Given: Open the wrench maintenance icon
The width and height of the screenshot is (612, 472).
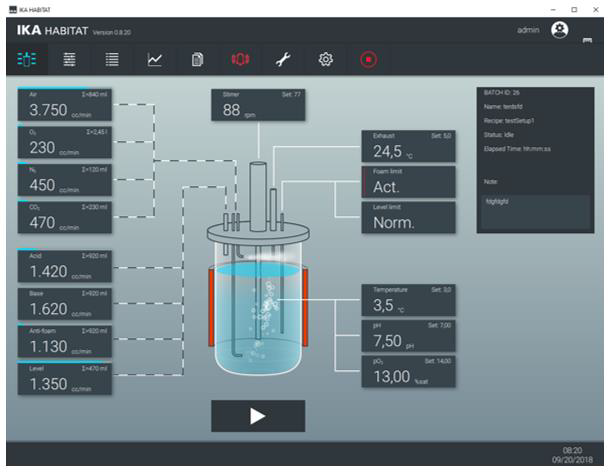Looking at the screenshot, I should pos(283,60).
